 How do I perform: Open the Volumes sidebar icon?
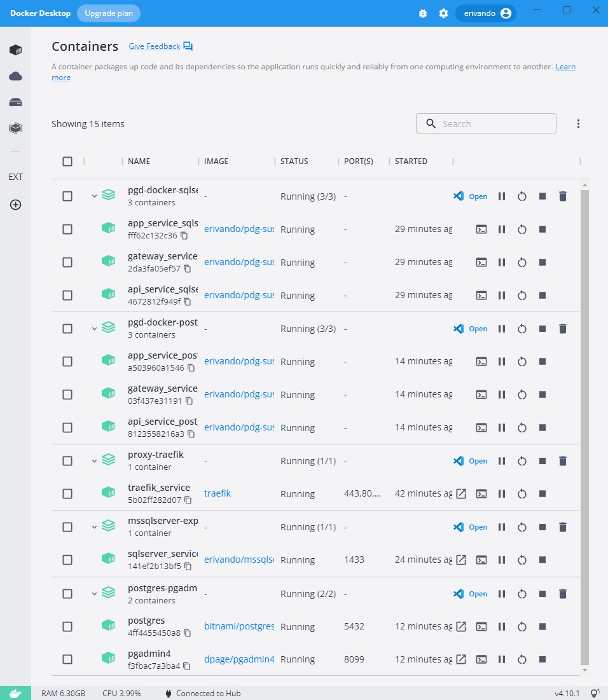16,102
